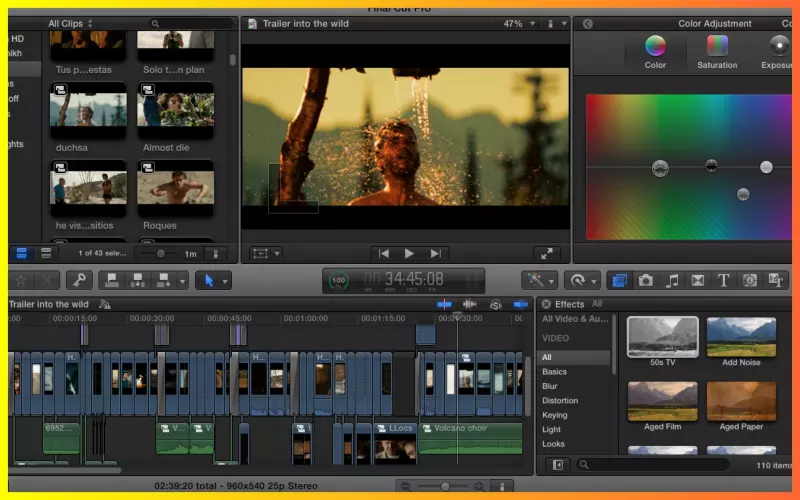Choose the Aged Paper effect
The height and width of the screenshot is (500, 800).
click(741, 401)
